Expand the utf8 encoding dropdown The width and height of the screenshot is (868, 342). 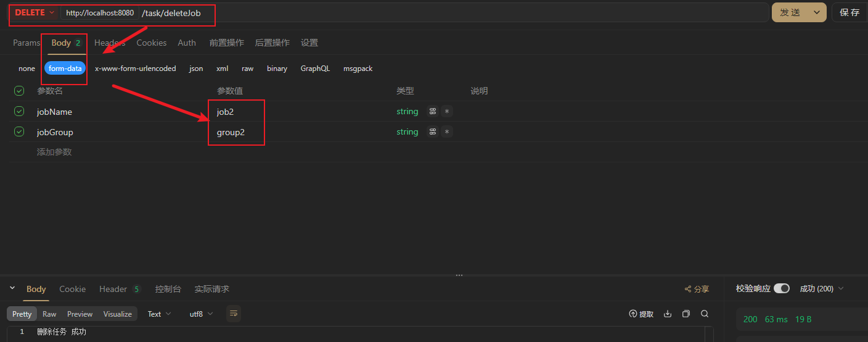[x=201, y=314]
